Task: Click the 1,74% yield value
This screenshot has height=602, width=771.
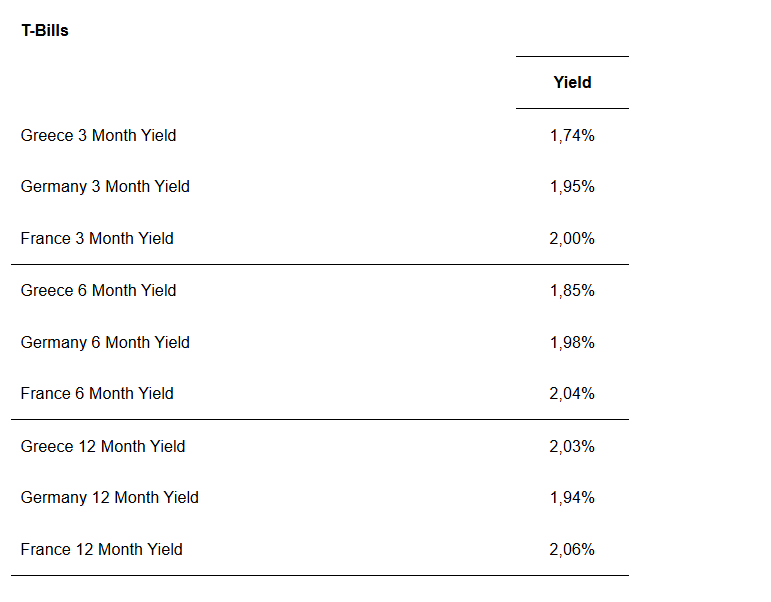Action: tap(572, 135)
